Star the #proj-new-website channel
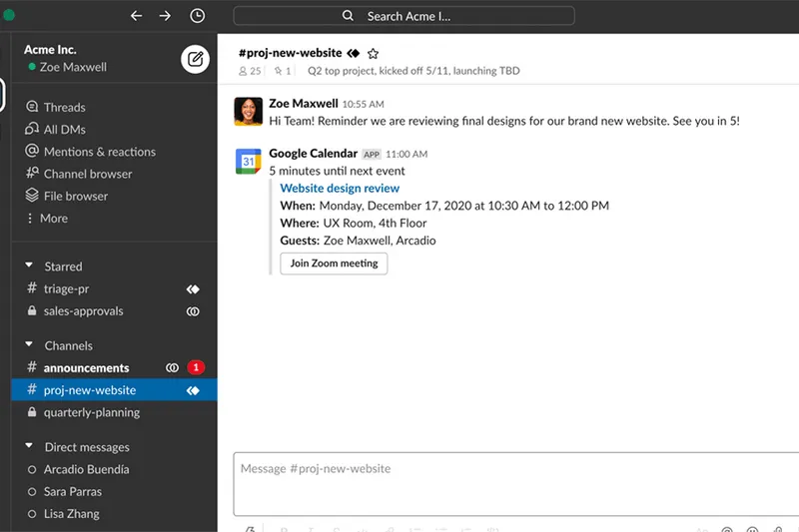This screenshot has height=532, width=799. [373, 54]
